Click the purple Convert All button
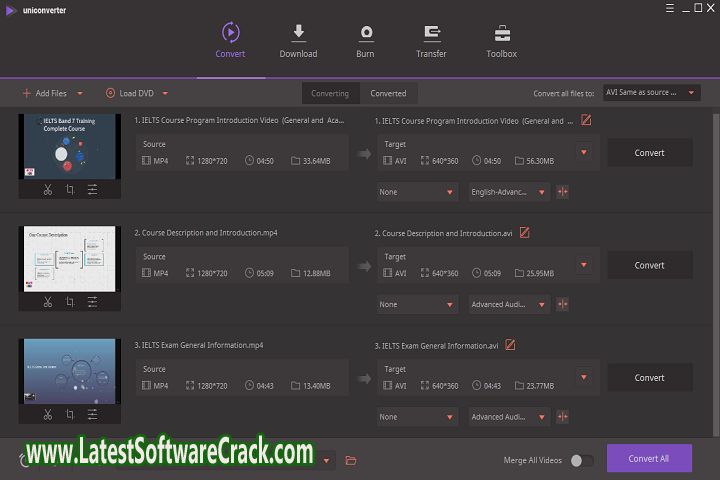The image size is (720, 480). [x=649, y=458]
